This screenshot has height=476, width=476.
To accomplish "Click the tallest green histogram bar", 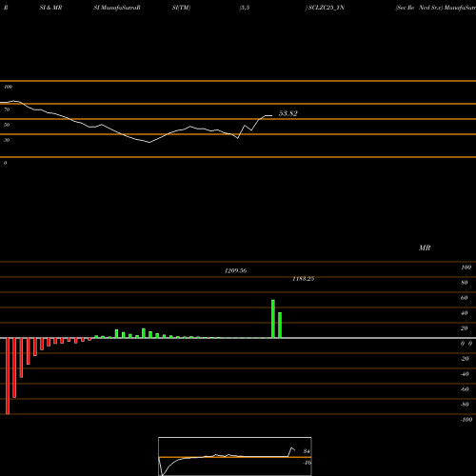I will 273,319.
